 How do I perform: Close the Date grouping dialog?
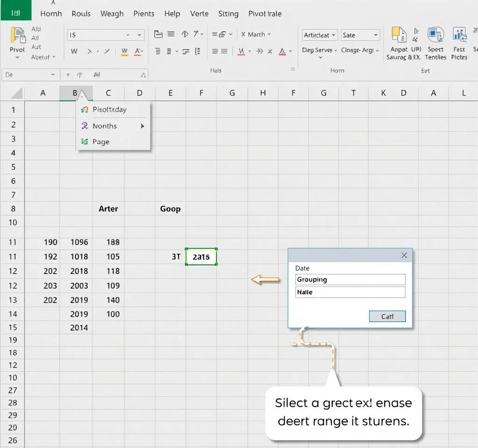click(x=404, y=255)
